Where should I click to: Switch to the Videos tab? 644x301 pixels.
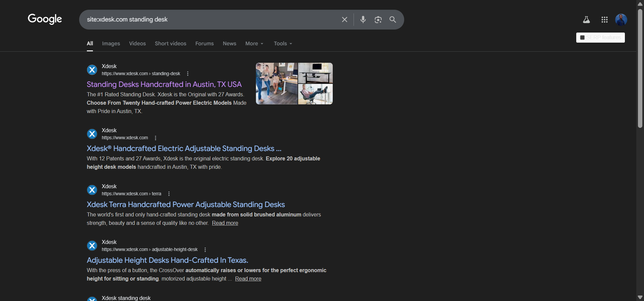pos(138,44)
